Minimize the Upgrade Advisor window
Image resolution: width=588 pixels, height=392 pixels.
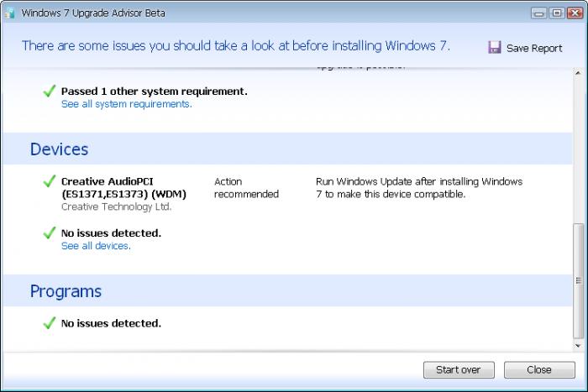[539, 13]
